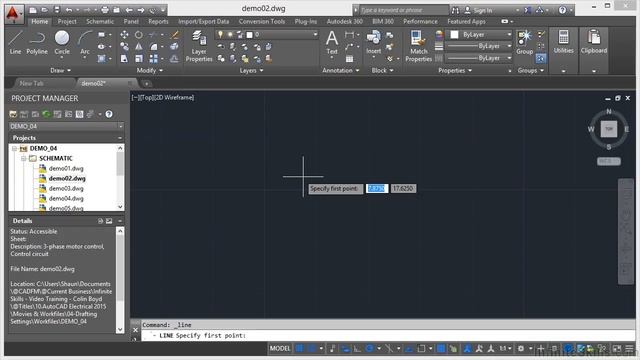Viewport: 640px width, 360px height.
Task: Expand the Modify panel dropdown
Action: 149,71
